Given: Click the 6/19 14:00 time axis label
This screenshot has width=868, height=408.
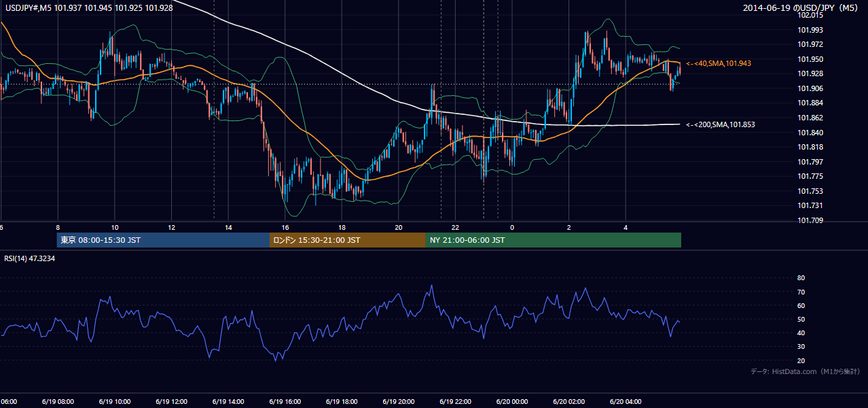Looking at the screenshot, I should pos(228,401).
